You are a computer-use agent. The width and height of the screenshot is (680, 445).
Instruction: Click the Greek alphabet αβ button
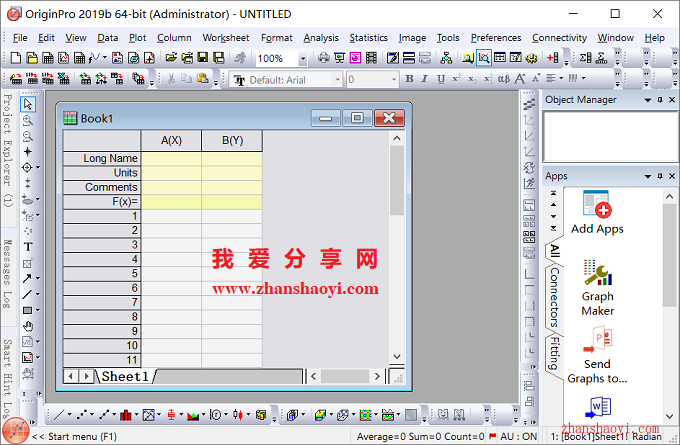[x=503, y=79]
